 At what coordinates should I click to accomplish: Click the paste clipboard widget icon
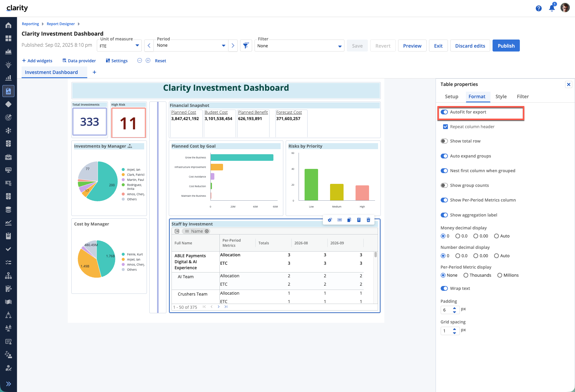click(359, 220)
